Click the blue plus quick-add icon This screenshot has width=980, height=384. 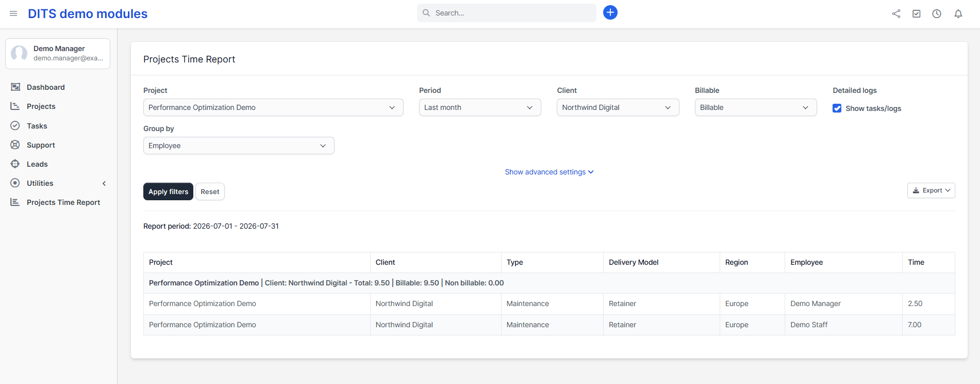pos(610,12)
